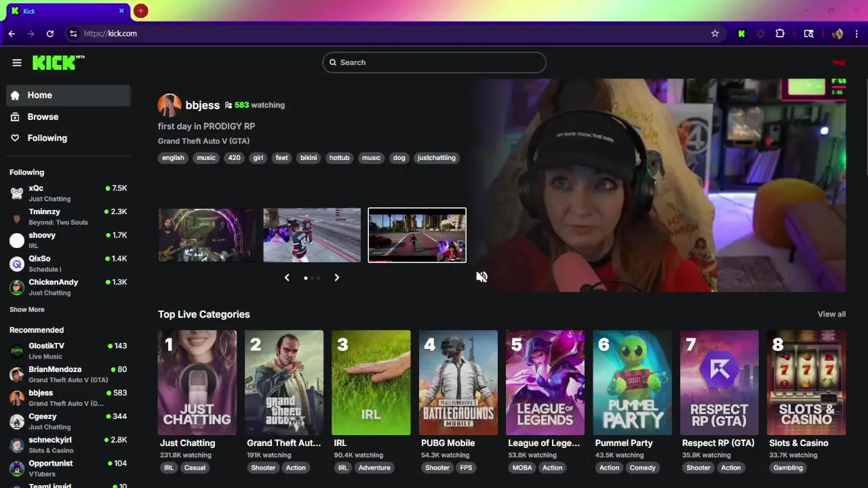Expand Following list with Show More
Viewport: 868px width, 488px height.
tap(27, 310)
